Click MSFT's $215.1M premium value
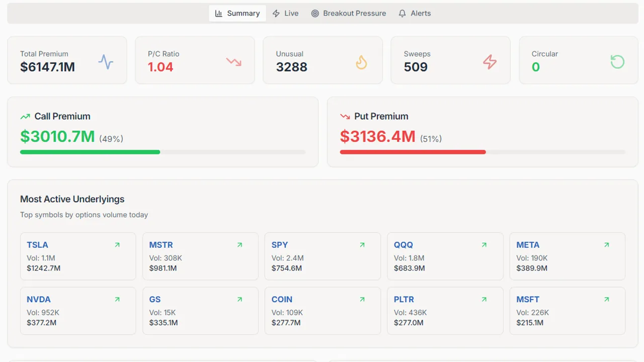 point(530,322)
